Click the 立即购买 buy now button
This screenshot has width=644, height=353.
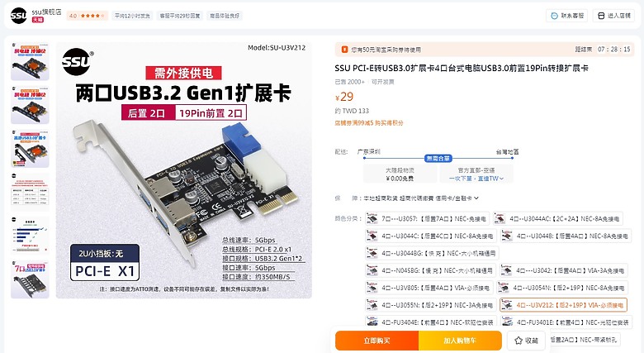(x=376, y=341)
